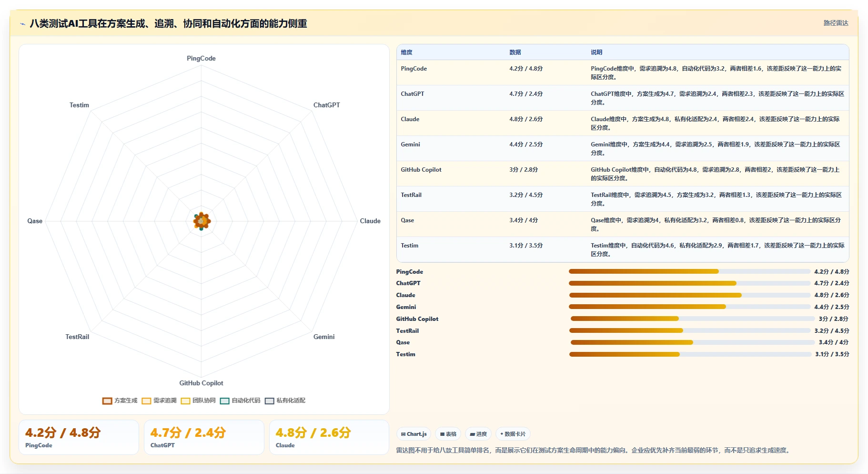Click 3.4分 / 4分 in the Qase table row
The image size is (868, 474).
pyautogui.click(x=524, y=220)
